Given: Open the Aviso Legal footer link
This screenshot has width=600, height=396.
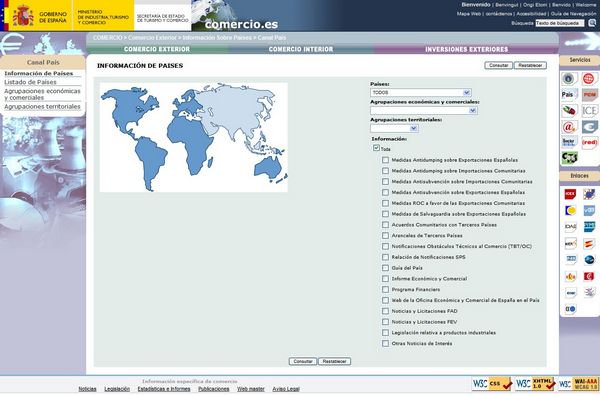Looking at the screenshot, I should [286, 389].
